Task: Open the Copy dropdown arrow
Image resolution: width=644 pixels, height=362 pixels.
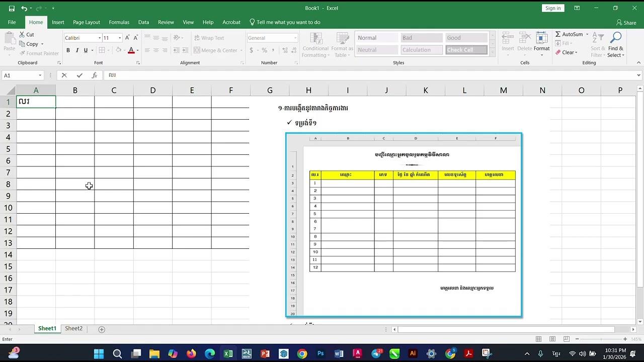Action: pyautogui.click(x=42, y=44)
